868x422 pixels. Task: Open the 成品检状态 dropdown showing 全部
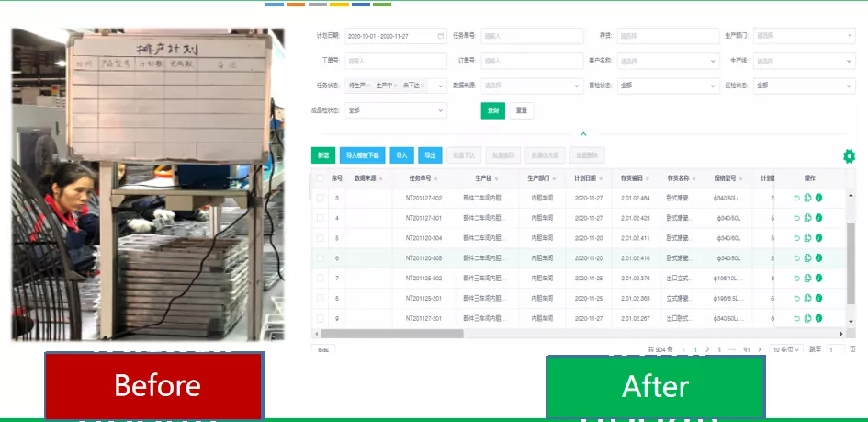[x=396, y=110]
